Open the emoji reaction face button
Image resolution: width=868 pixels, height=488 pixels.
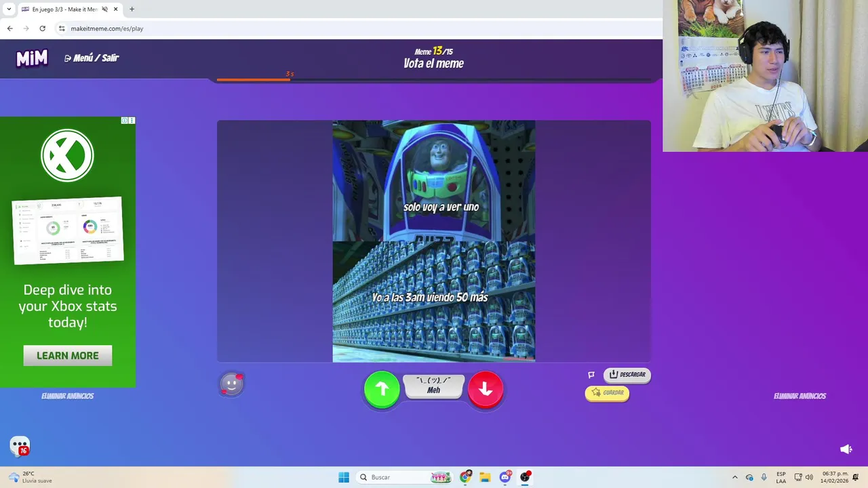pyautogui.click(x=231, y=384)
